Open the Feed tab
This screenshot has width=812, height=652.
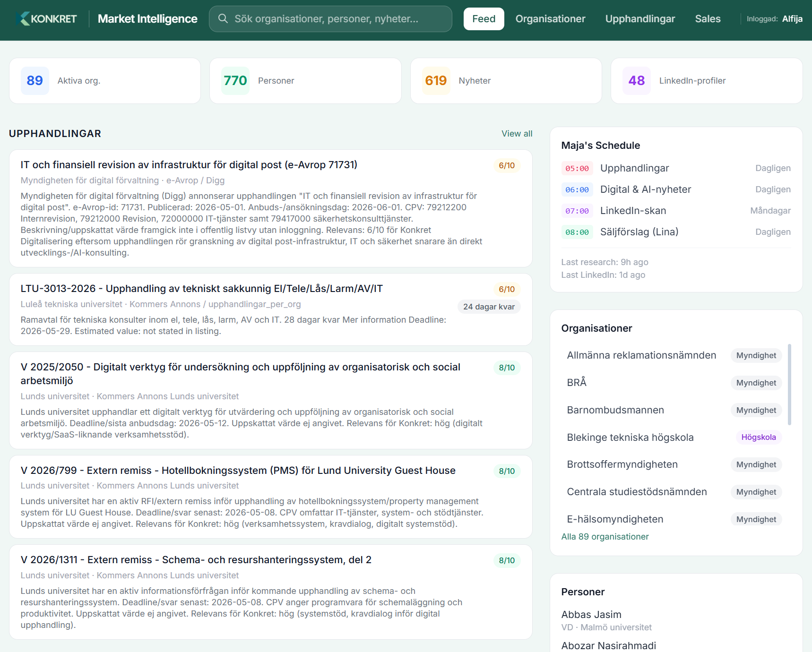(484, 19)
